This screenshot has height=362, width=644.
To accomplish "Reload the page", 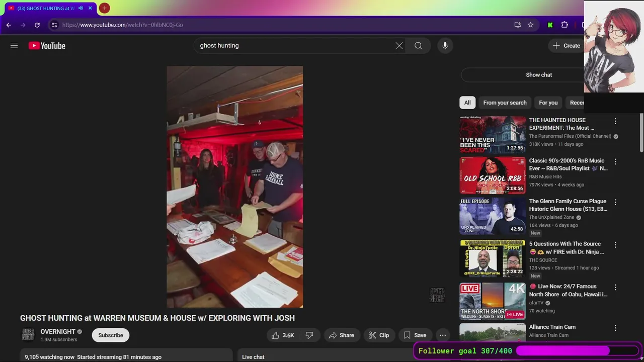I will [x=37, y=25].
